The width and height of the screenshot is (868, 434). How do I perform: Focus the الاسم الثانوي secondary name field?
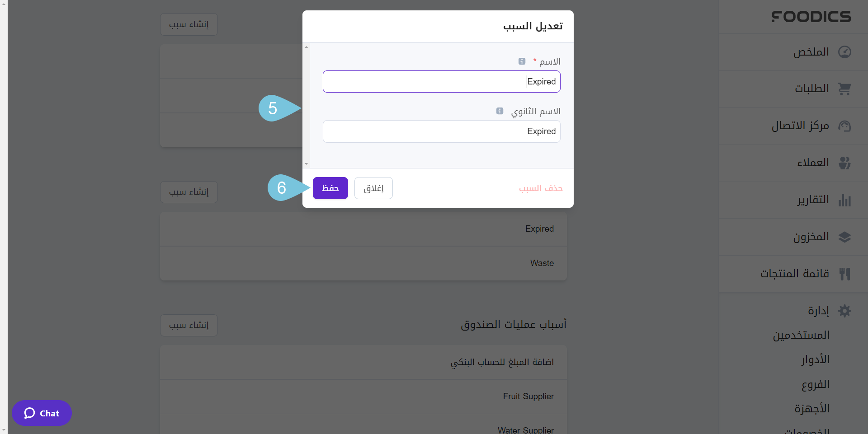pyautogui.click(x=442, y=131)
